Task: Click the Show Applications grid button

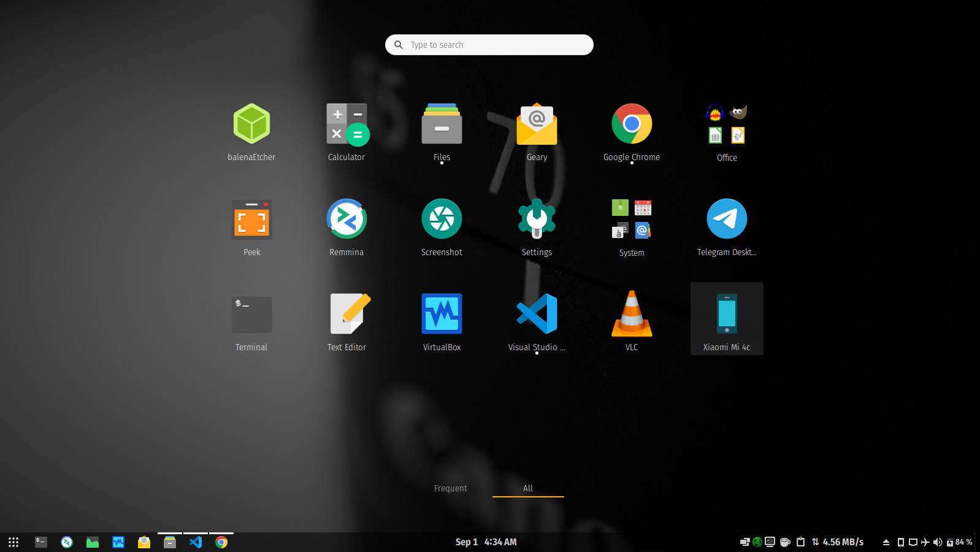Action: pos(13,542)
